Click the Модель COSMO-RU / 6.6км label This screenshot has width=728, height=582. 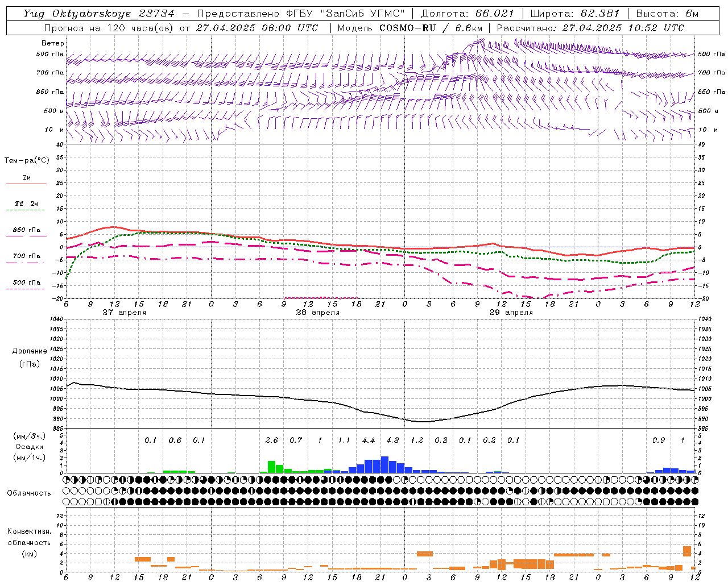tap(409, 28)
